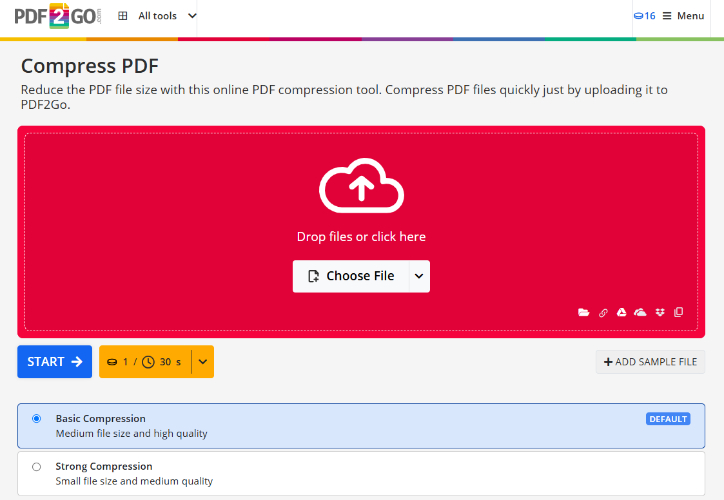Upload from Google Drive icon
The height and width of the screenshot is (500, 724).
click(x=621, y=313)
